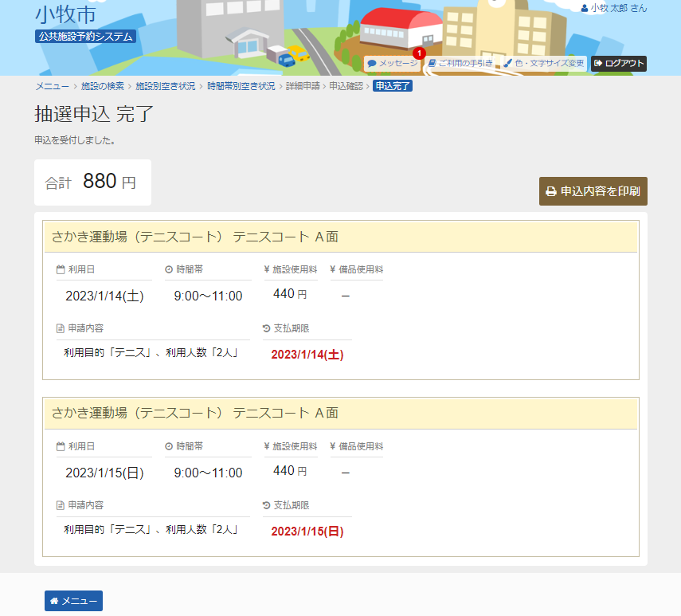Click the 合計 880 円 total box
Viewport: 681px width, 616px height.
[x=92, y=182]
